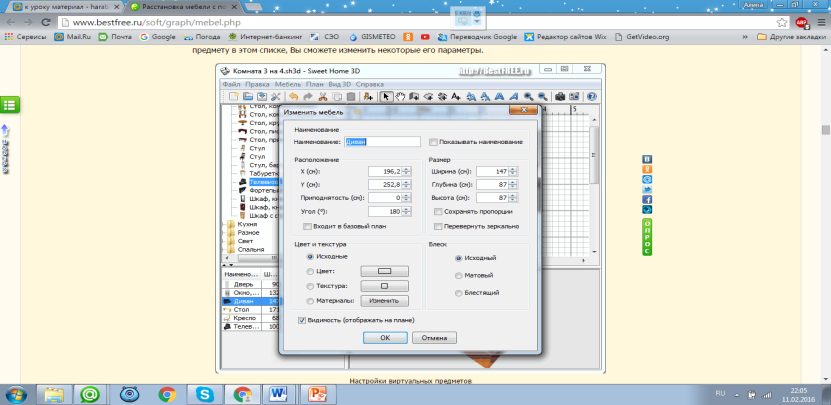Select the Материалы radio button

tap(310, 301)
